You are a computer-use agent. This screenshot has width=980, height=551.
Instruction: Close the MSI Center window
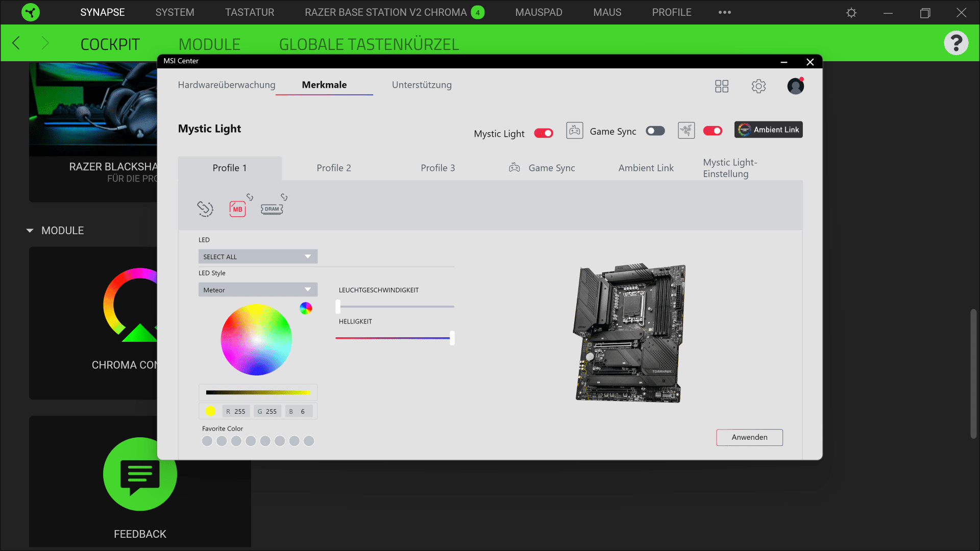(810, 62)
